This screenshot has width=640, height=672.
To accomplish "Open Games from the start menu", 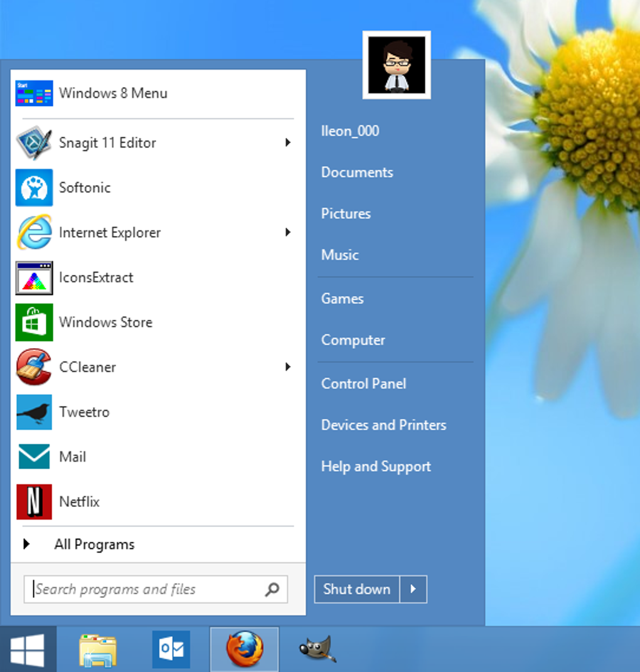I will click(x=343, y=299).
